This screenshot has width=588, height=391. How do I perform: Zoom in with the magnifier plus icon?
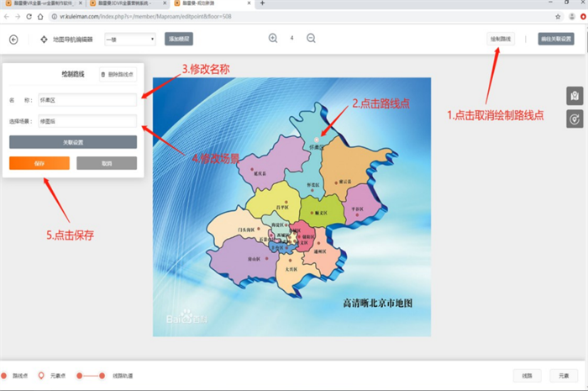(273, 39)
